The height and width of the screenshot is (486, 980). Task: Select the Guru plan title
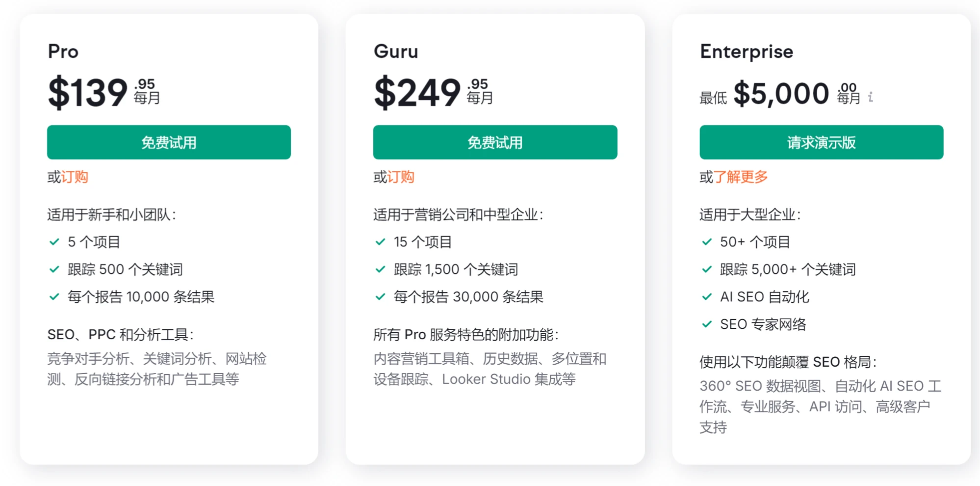(x=395, y=51)
